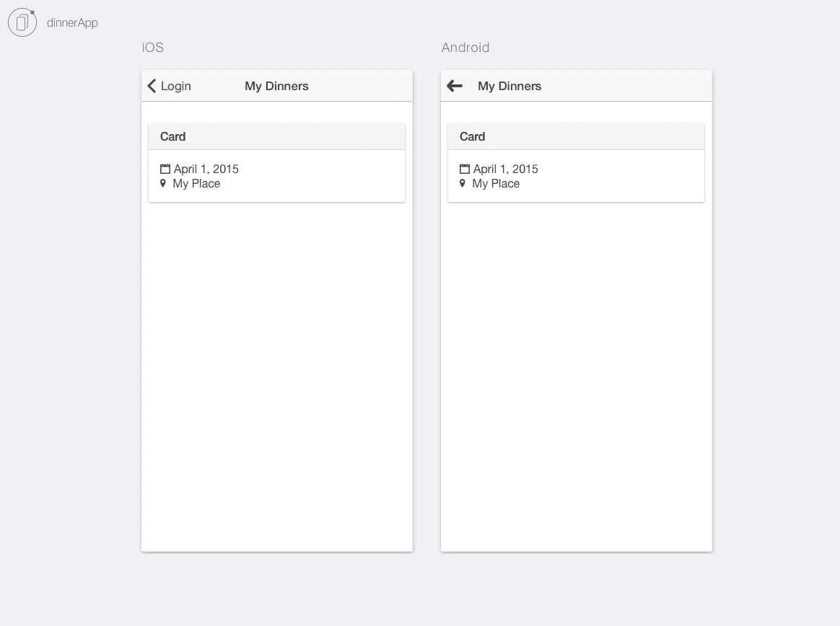Click the dinnerApp title text

(x=72, y=22)
